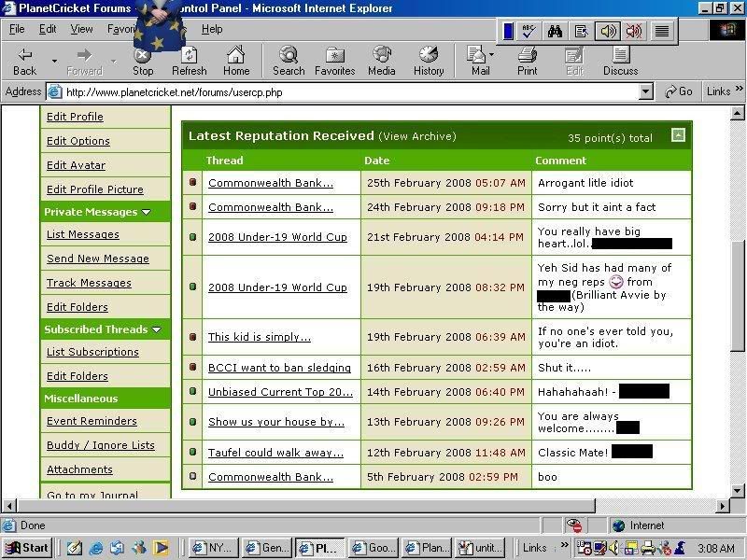
Task: Open the Taufel could walk away... thread
Action: click(x=275, y=453)
